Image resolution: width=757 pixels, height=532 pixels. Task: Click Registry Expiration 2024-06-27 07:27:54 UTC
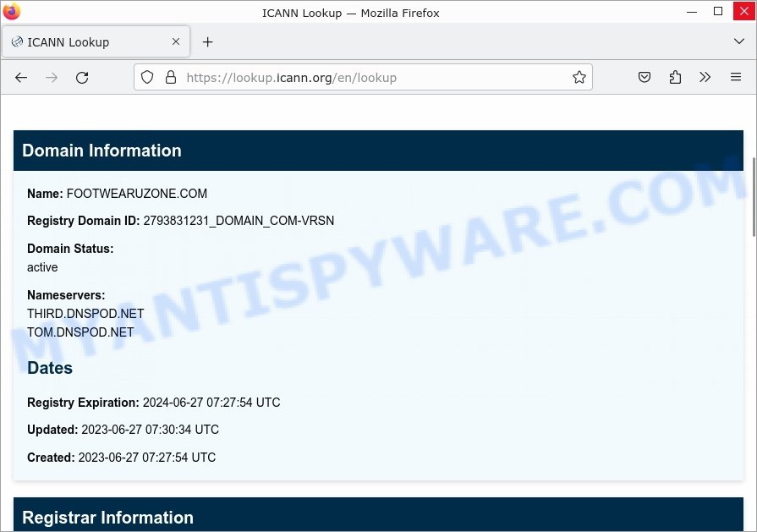[211, 403]
